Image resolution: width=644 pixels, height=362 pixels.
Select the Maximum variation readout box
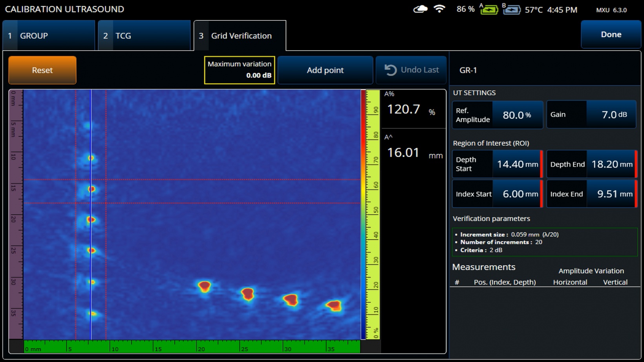point(239,70)
